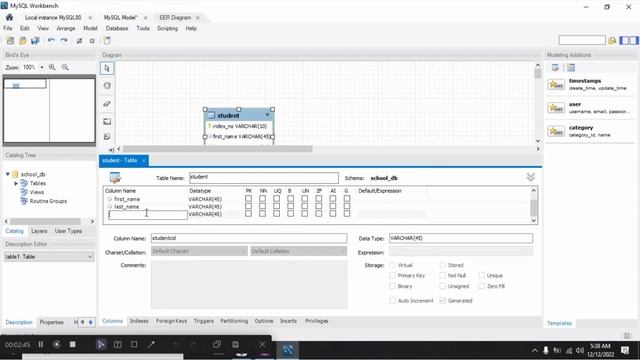Open the Default Charset dropdown
Viewport: 640px width, 360px height.
click(199, 251)
